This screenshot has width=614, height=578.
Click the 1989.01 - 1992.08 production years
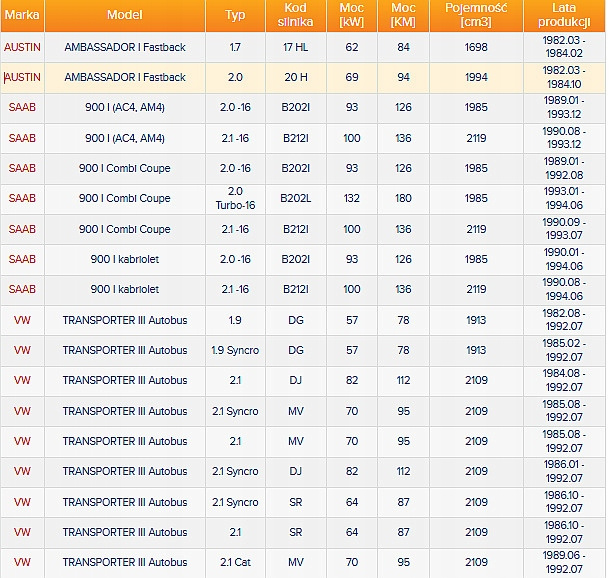[564, 168]
